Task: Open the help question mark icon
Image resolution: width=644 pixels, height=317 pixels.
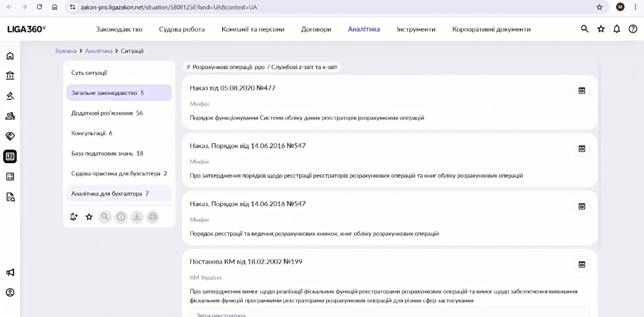Action: [633, 29]
